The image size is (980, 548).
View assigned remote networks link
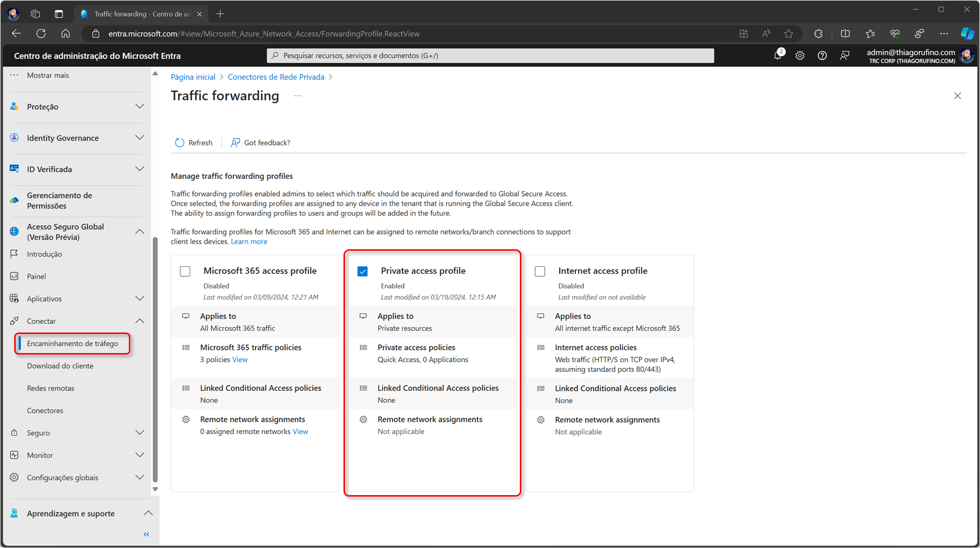(x=300, y=431)
